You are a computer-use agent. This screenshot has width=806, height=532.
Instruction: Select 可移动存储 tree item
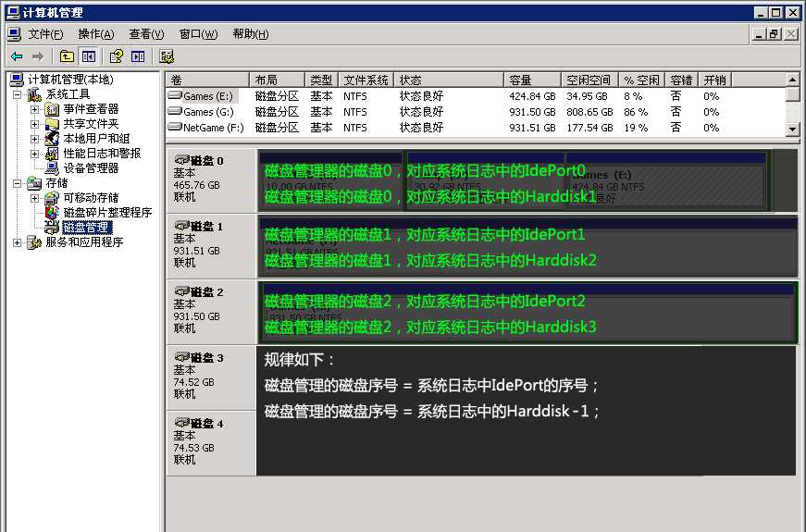click(91, 198)
